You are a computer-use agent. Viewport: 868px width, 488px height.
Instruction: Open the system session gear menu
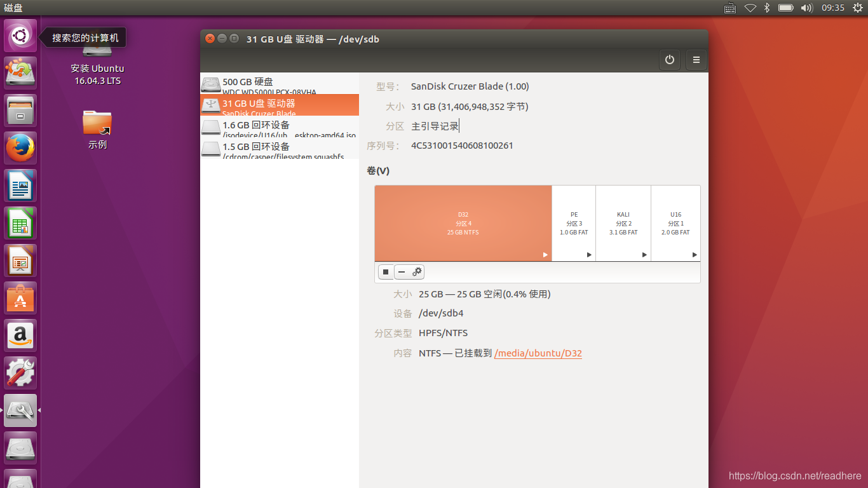tap(857, 8)
